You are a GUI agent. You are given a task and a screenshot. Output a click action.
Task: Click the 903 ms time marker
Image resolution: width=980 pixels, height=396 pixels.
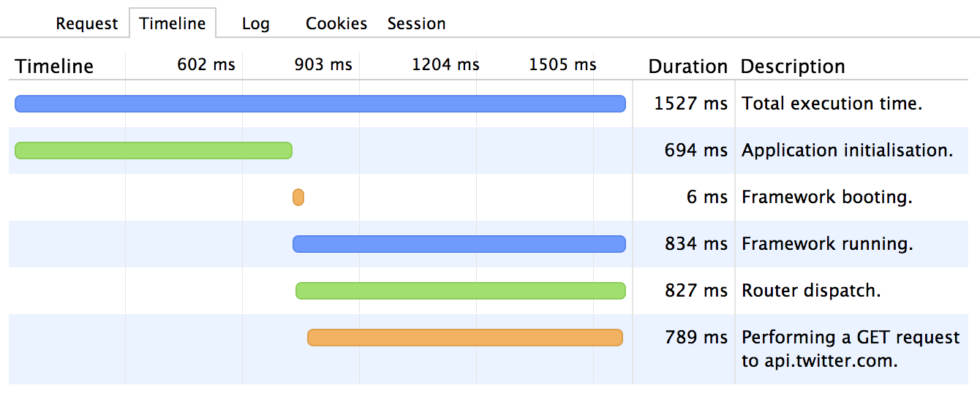click(323, 64)
